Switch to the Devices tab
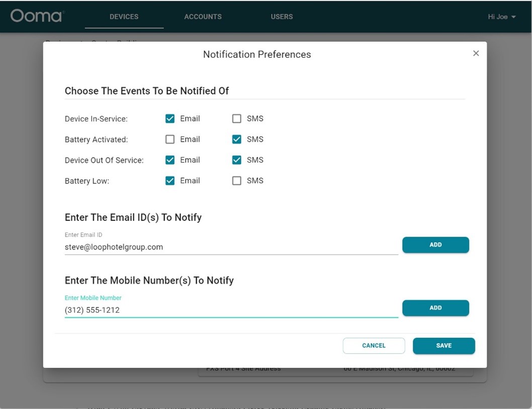 [124, 17]
